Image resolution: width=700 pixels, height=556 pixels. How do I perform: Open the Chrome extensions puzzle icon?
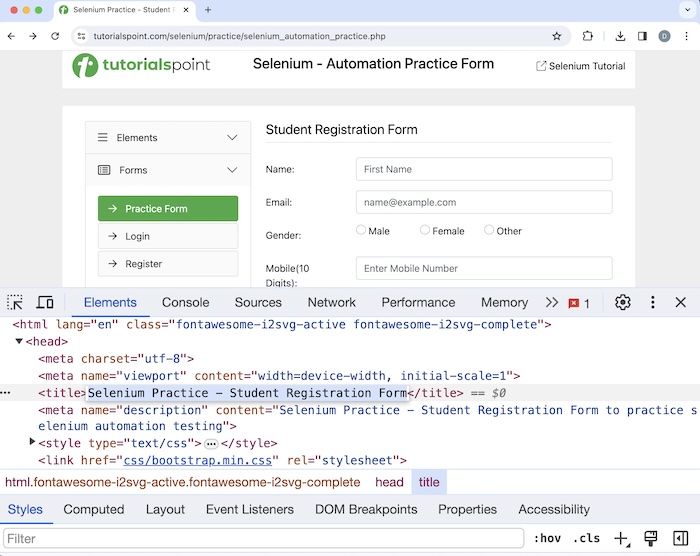(x=588, y=36)
